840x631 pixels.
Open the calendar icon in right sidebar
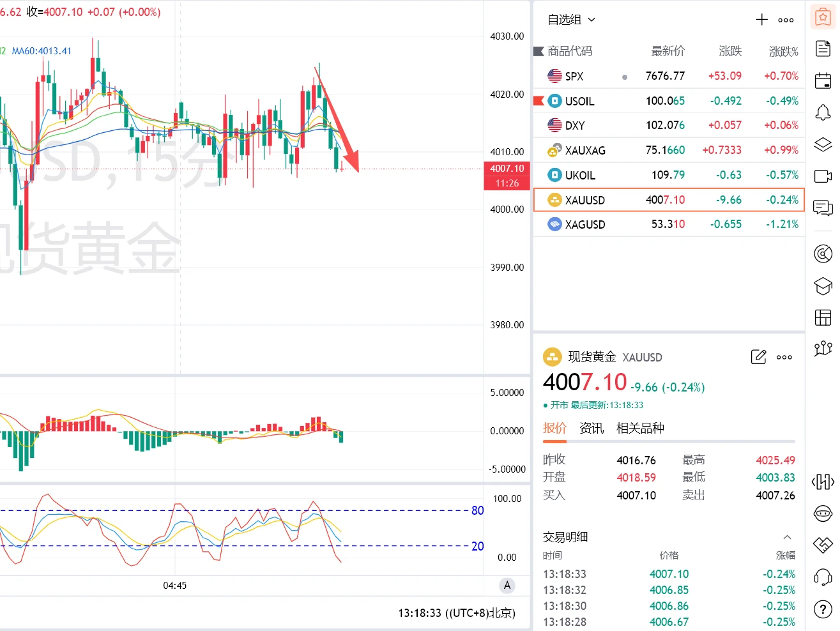click(823, 80)
